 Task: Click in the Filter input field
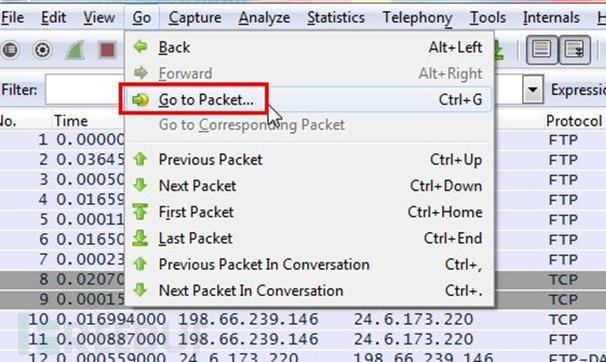(x=85, y=90)
